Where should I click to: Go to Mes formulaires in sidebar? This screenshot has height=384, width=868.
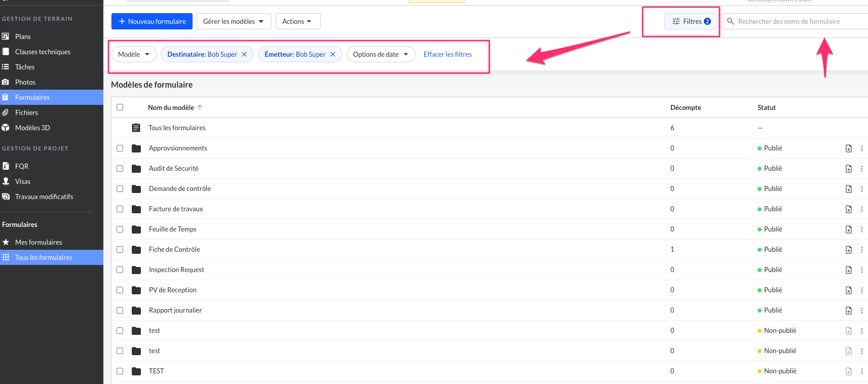tap(39, 242)
